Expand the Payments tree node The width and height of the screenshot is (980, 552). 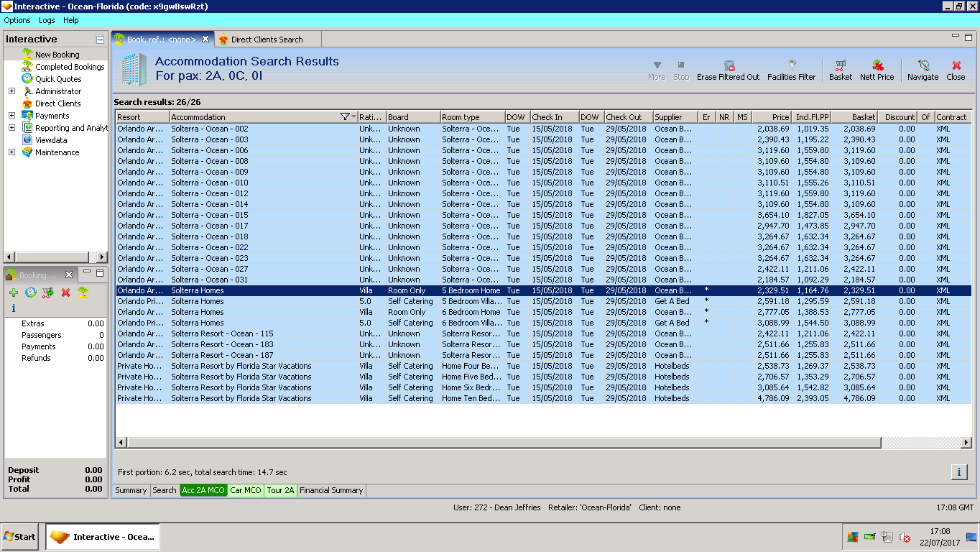click(11, 116)
